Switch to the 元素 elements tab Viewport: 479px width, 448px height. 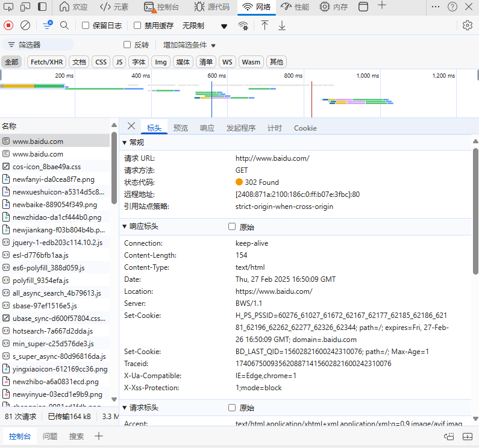coord(114,7)
